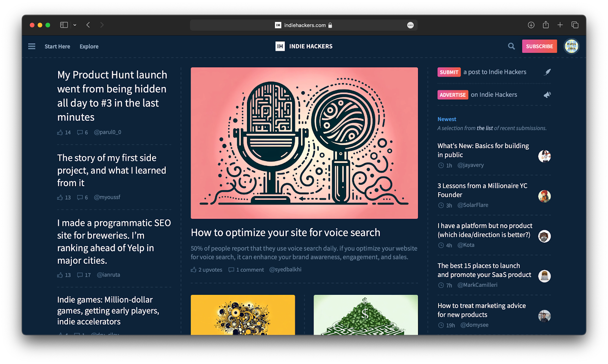The image size is (608, 364).
Task: Click the INDIE HACKERS site title
Action: pyautogui.click(x=311, y=46)
